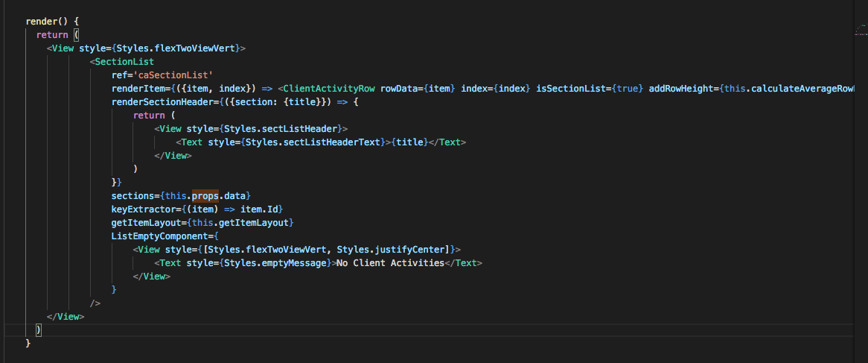Click item.Id in keyExtractor
The width and height of the screenshot is (868, 363).
pos(259,209)
